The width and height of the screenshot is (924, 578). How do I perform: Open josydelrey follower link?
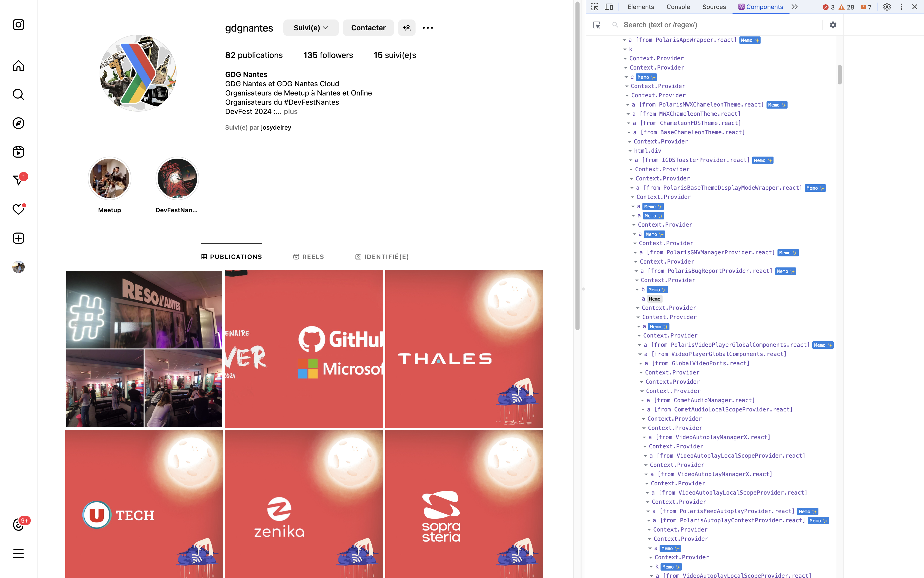pyautogui.click(x=276, y=128)
